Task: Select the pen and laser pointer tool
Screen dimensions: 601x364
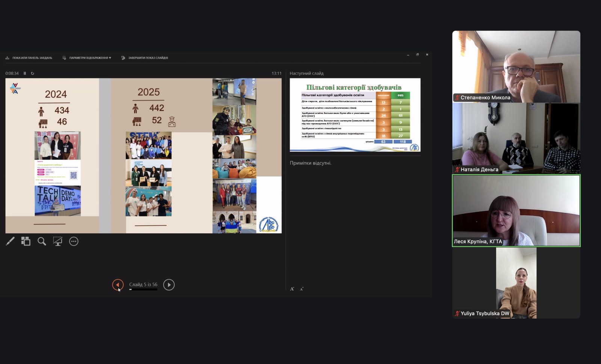Action: (x=10, y=241)
